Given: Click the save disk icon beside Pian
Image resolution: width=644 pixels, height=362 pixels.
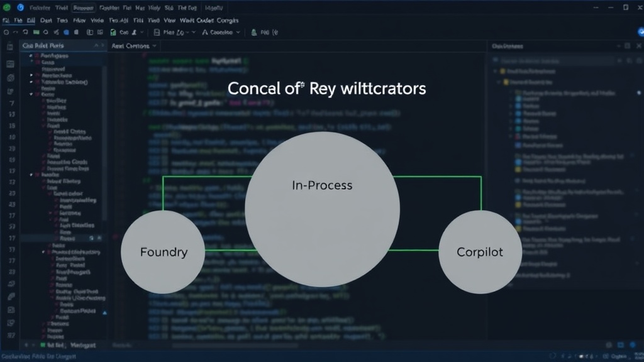Looking at the screenshot, I should click(157, 32).
